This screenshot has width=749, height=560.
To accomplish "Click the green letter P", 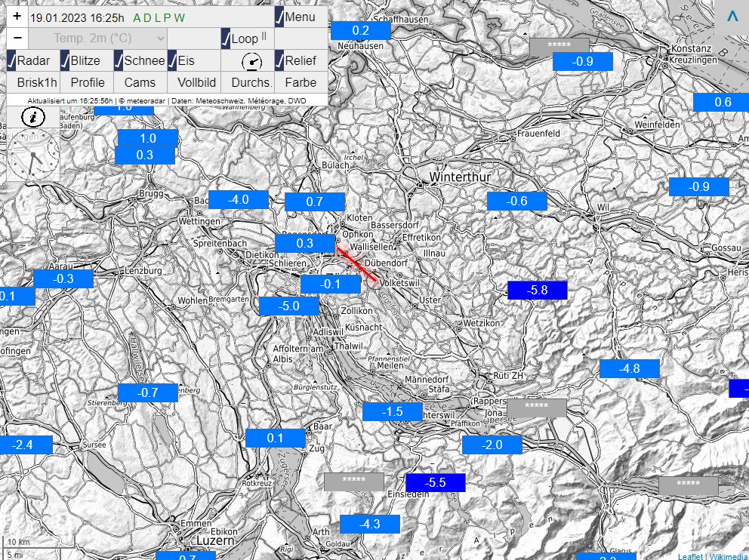I will (x=167, y=18).
